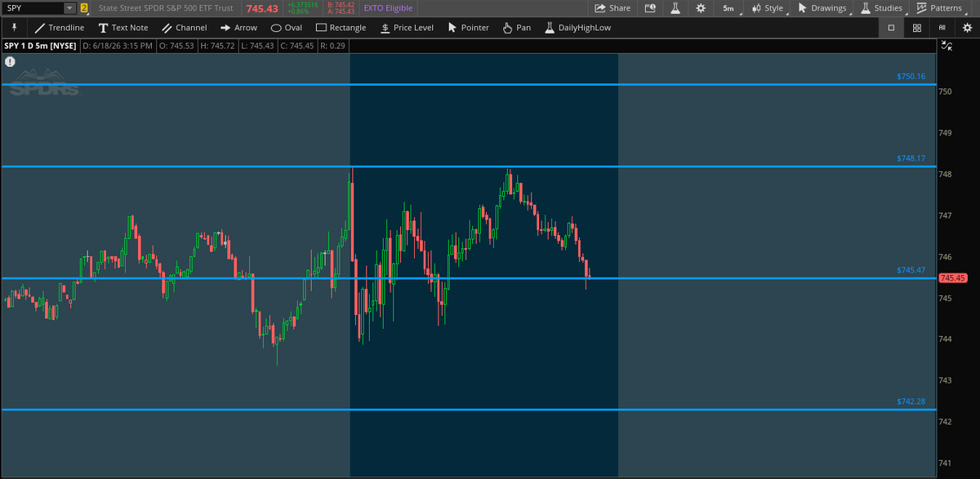Viewport: 980px width, 479px height.
Task: Click the chart alert exclamation icon
Action: click(x=10, y=61)
